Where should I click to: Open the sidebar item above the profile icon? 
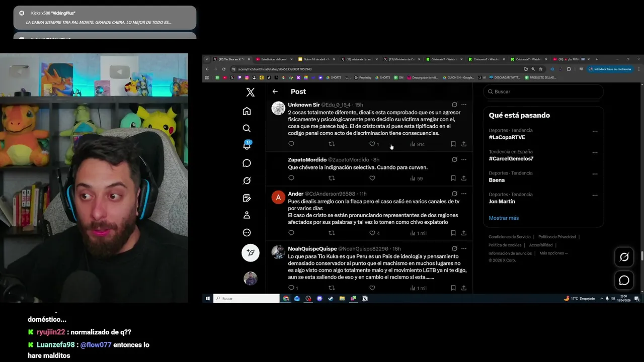coord(247,198)
